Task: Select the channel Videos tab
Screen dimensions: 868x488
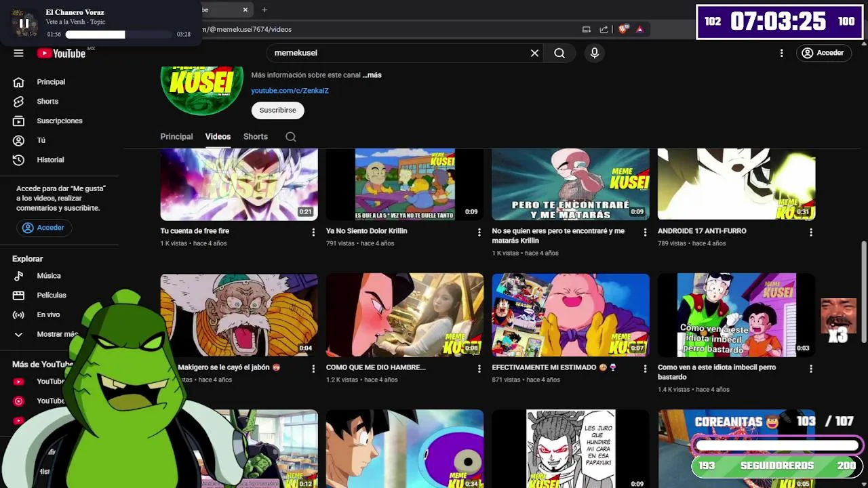Action: click(x=218, y=137)
